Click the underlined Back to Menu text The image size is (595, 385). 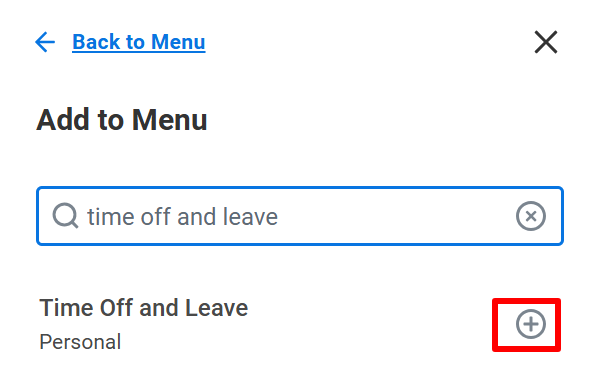point(139,42)
